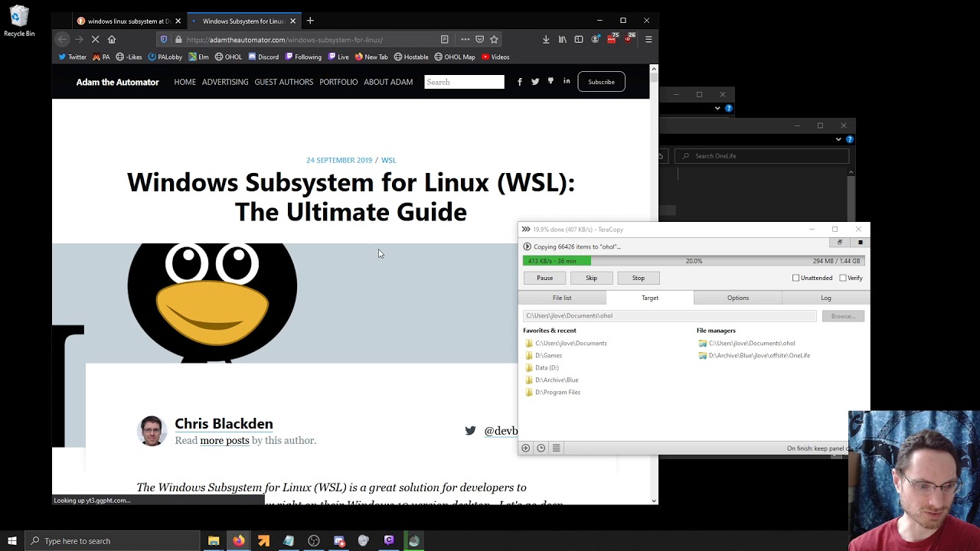This screenshot has width=980, height=551.
Task: Click the Stop button in TeraCopy
Action: [639, 278]
